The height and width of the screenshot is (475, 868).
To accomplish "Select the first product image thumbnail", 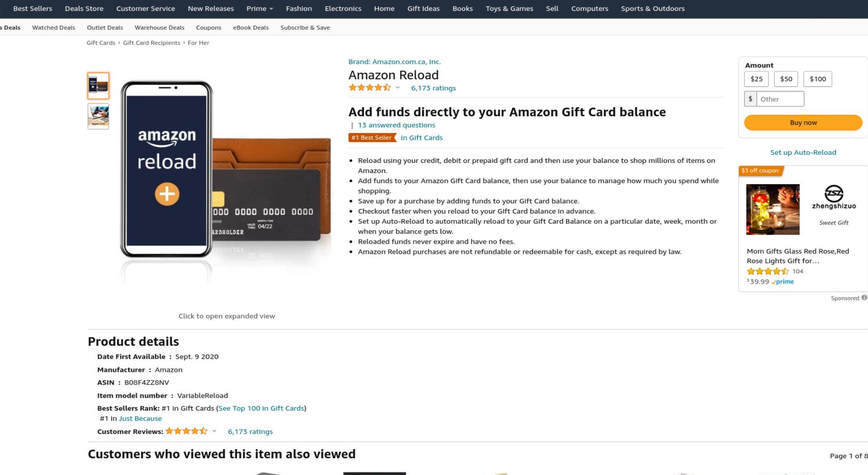I will [x=98, y=85].
